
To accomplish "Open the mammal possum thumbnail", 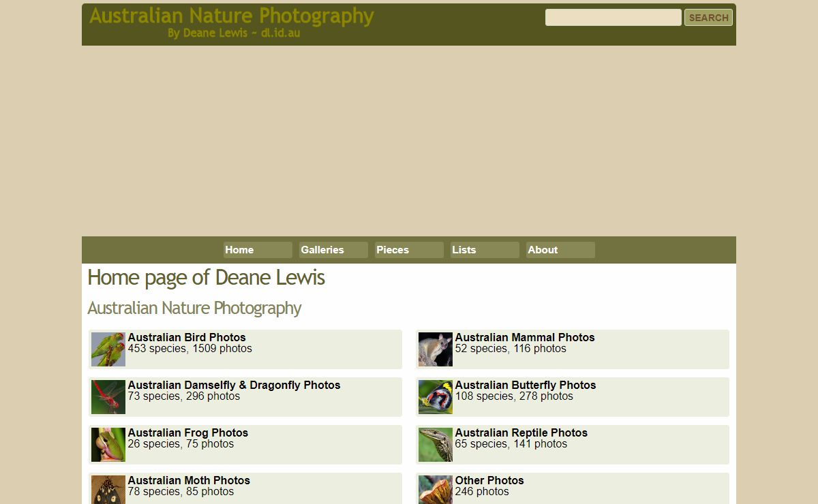I will 436,349.
